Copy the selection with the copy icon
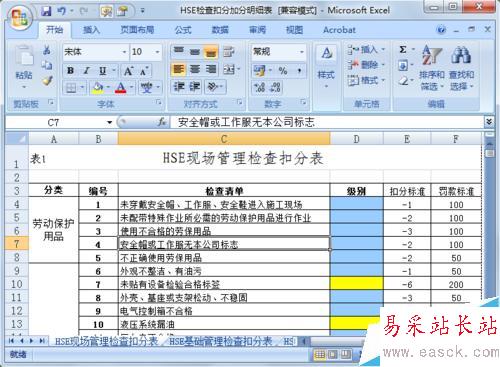Screen dimensions: 500x367 [x=47, y=65]
